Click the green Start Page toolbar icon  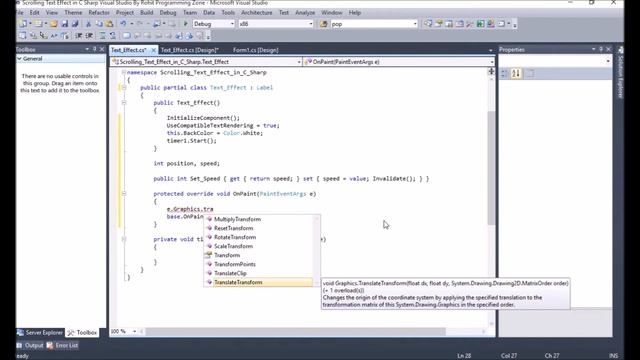(x=480, y=24)
